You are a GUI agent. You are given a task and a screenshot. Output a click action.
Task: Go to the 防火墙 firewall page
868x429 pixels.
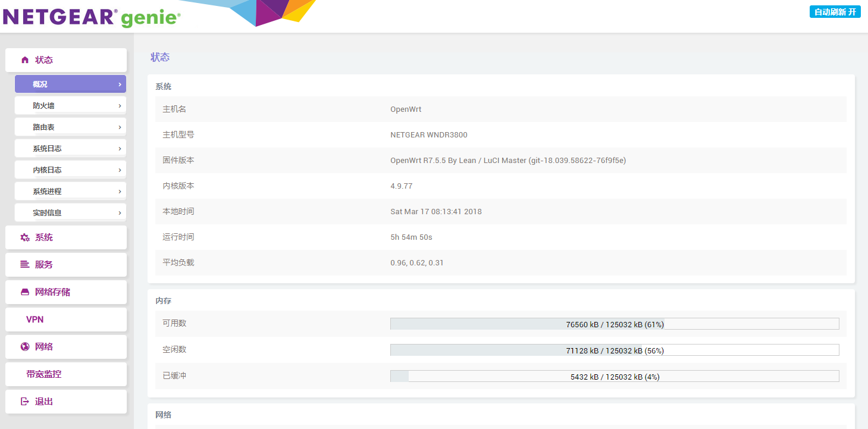(70, 105)
